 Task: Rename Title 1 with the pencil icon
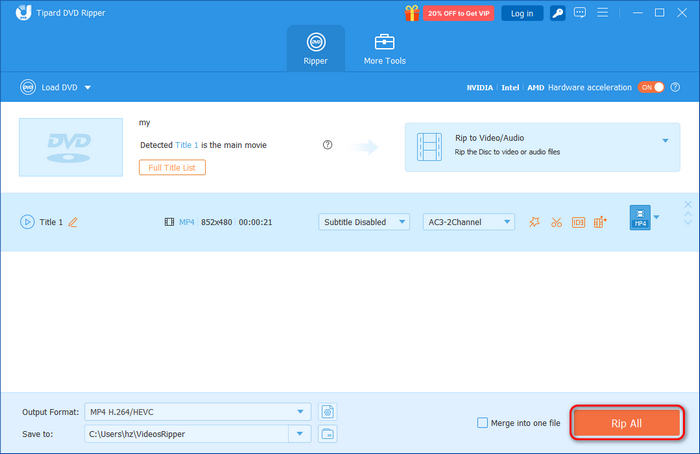[x=72, y=222]
